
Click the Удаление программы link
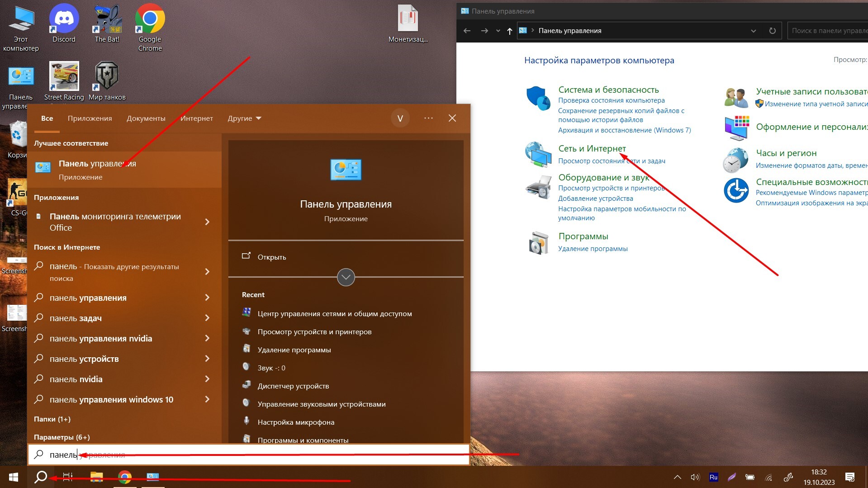pyautogui.click(x=593, y=249)
